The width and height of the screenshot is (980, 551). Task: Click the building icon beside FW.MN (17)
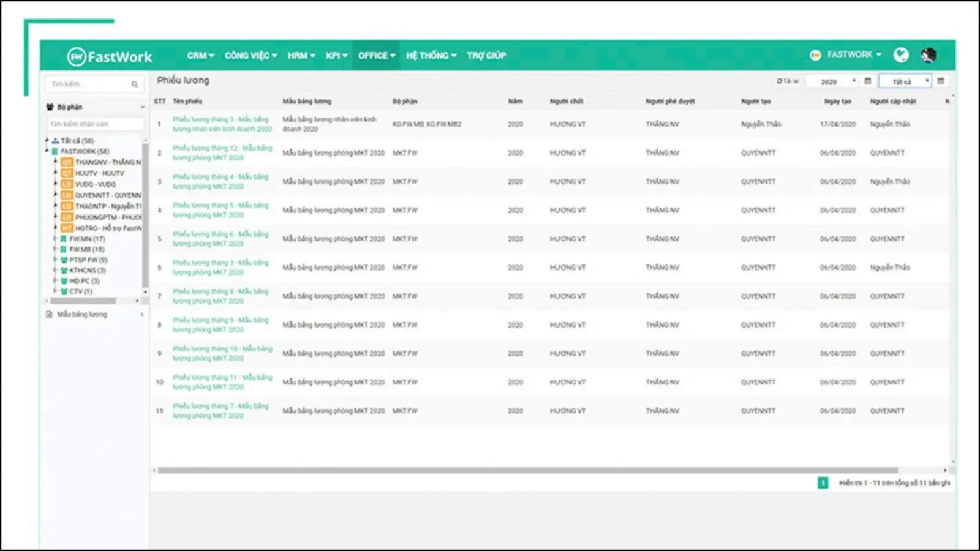(64, 239)
